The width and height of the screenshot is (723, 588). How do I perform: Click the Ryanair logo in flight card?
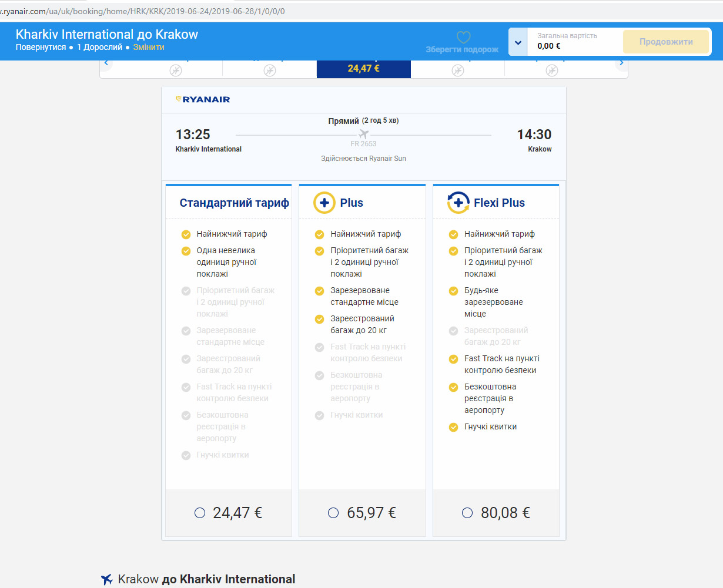pos(203,100)
